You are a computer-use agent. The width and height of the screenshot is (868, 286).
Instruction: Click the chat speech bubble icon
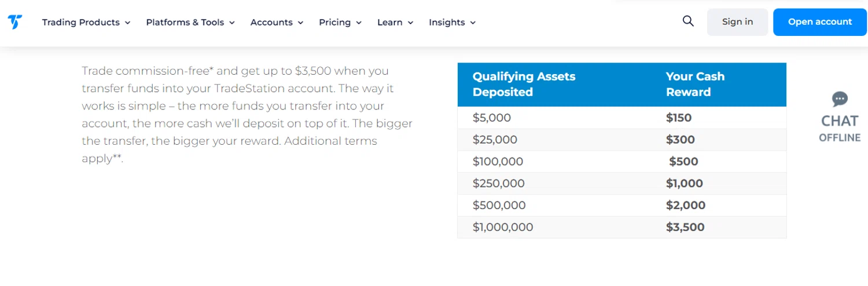(x=840, y=100)
